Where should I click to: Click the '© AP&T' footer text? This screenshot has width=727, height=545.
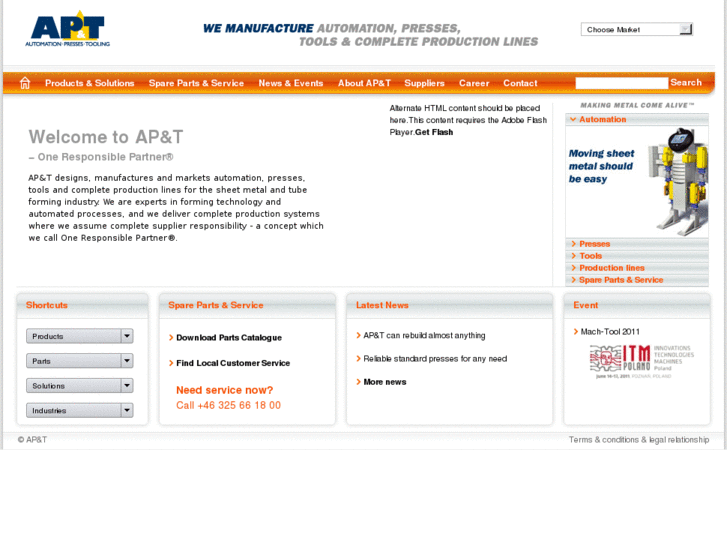coord(32,440)
